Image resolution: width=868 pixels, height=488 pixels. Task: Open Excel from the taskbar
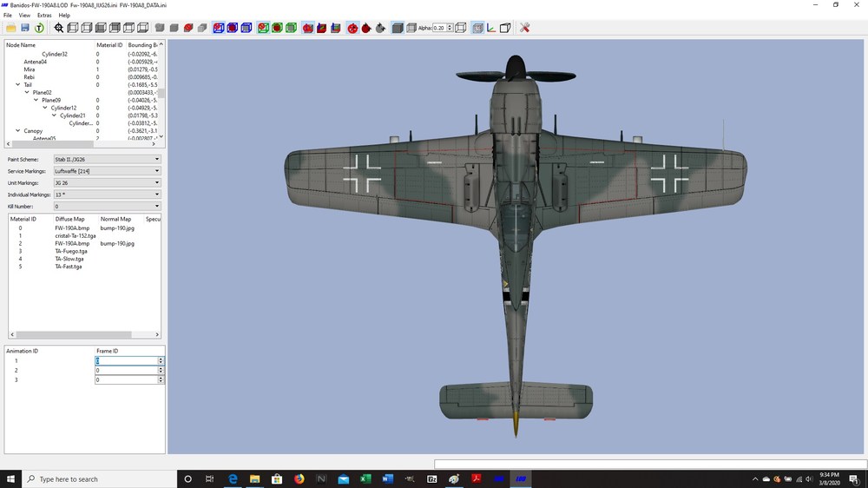point(365,479)
